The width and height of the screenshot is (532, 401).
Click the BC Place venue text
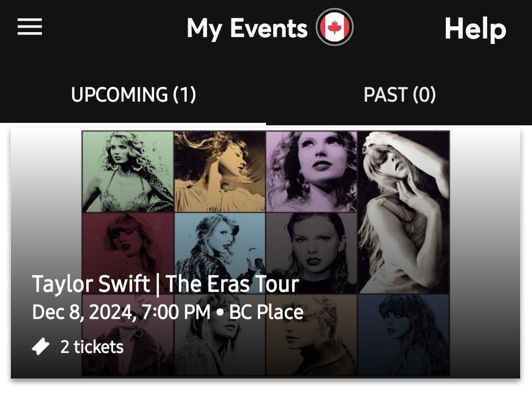coord(266,312)
